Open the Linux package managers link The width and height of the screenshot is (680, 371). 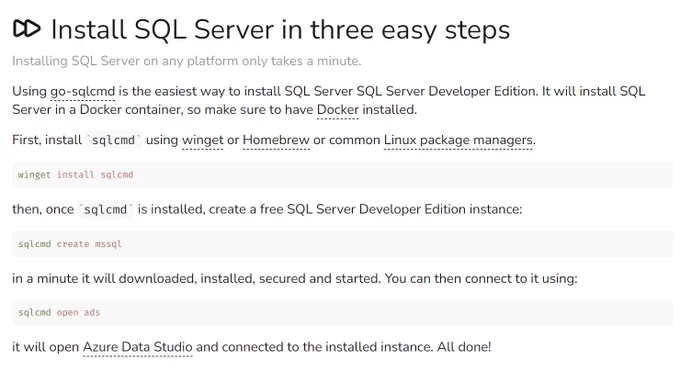tap(458, 140)
